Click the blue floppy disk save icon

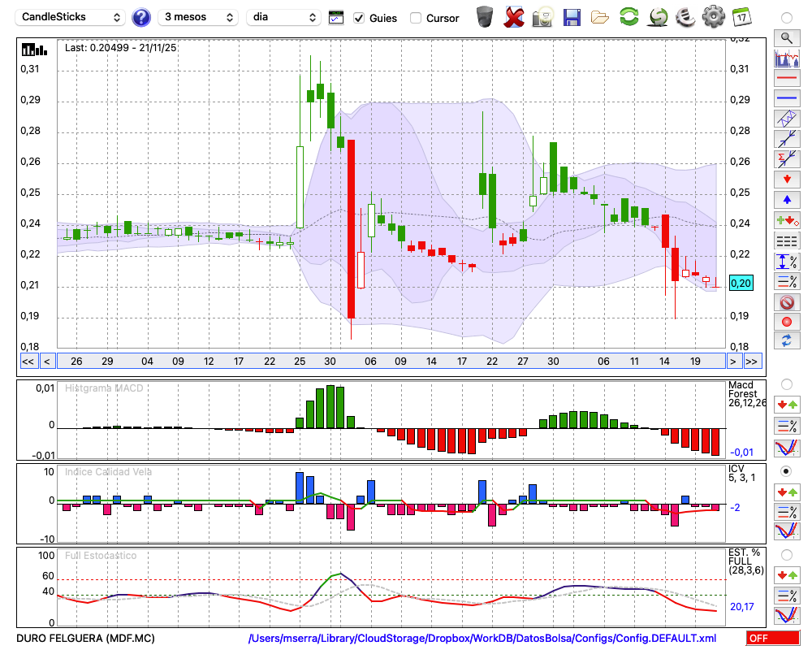(x=572, y=16)
